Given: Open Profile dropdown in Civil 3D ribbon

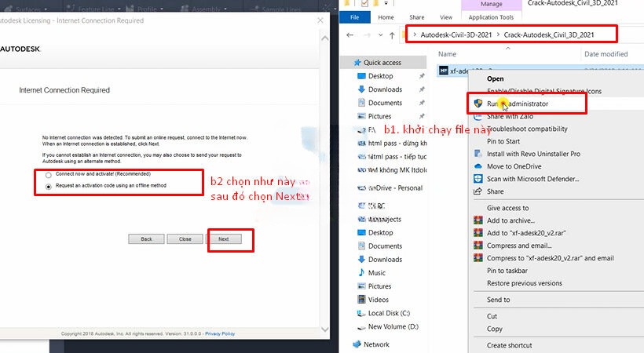Looking at the screenshot, I should pyautogui.click(x=163, y=9).
